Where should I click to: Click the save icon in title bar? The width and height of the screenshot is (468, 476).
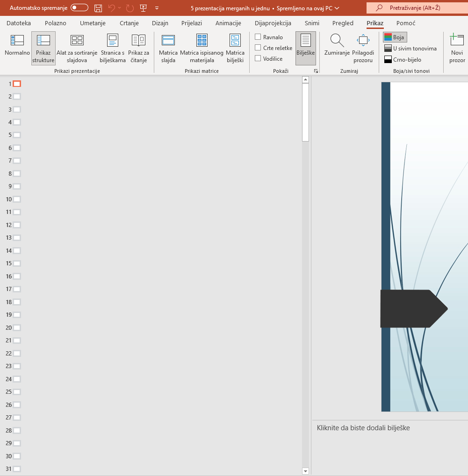(98, 8)
